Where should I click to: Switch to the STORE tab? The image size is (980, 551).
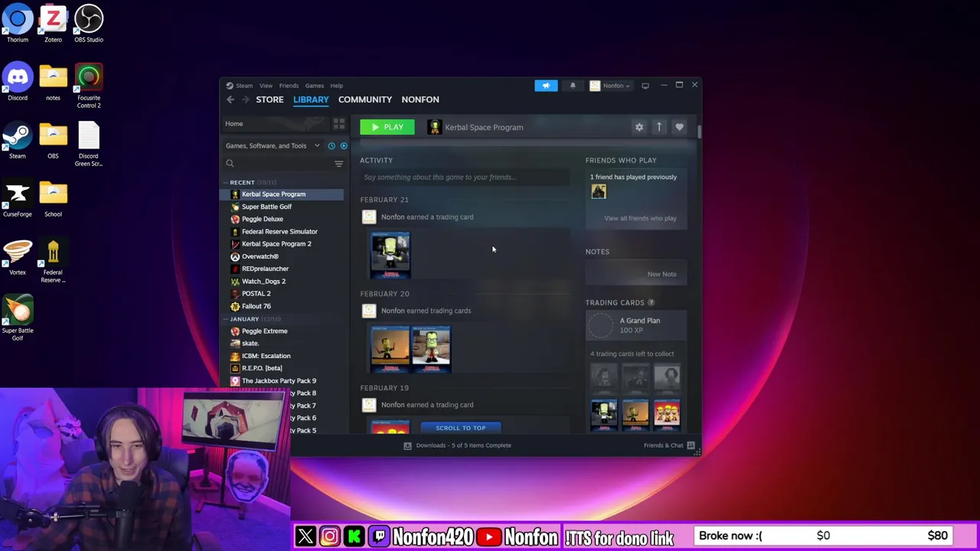[x=269, y=99]
